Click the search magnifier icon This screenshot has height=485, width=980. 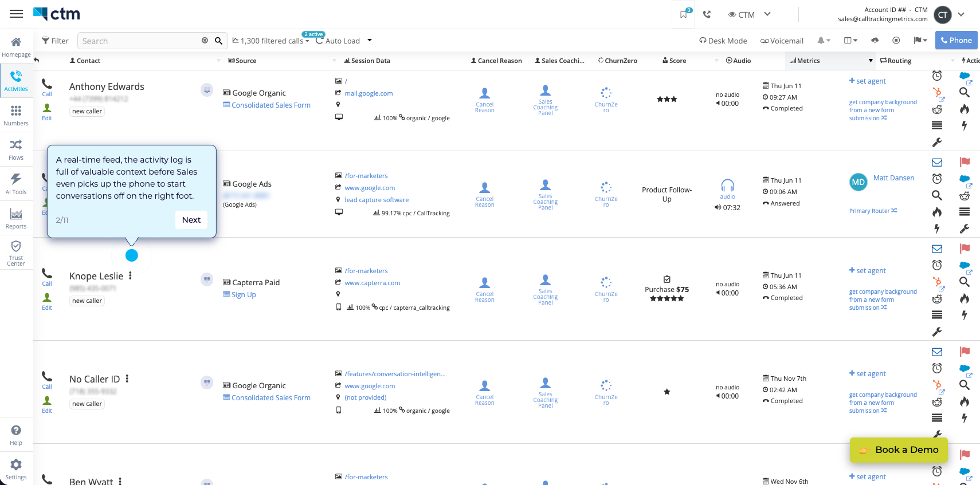(x=218, y=41)
